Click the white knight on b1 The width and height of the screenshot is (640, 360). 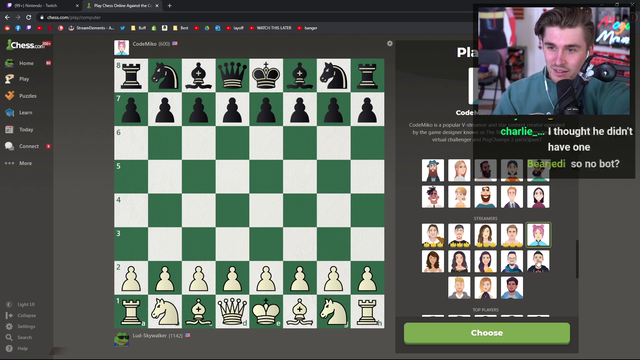165,311
